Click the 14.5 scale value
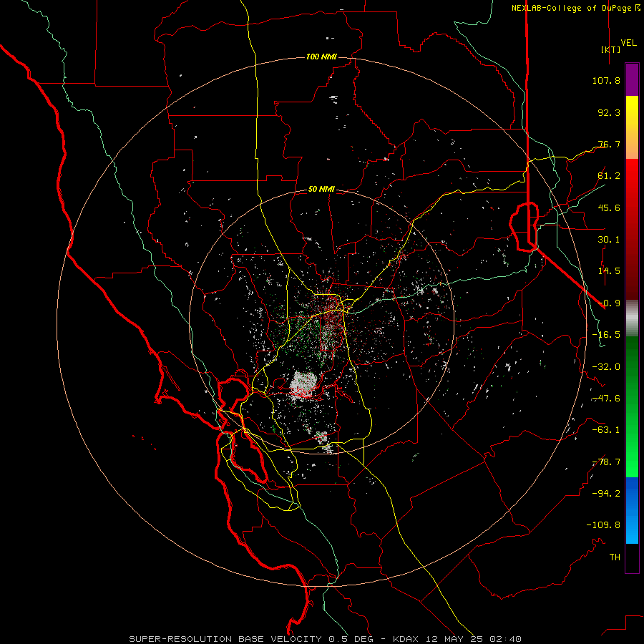644x644 pixels. point(609,271)
